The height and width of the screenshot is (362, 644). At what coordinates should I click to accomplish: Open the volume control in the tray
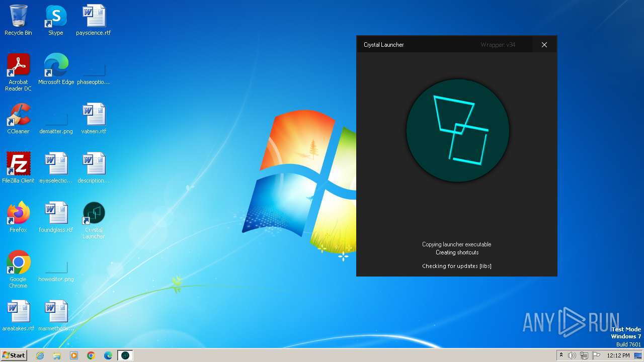tap(572, 355)
